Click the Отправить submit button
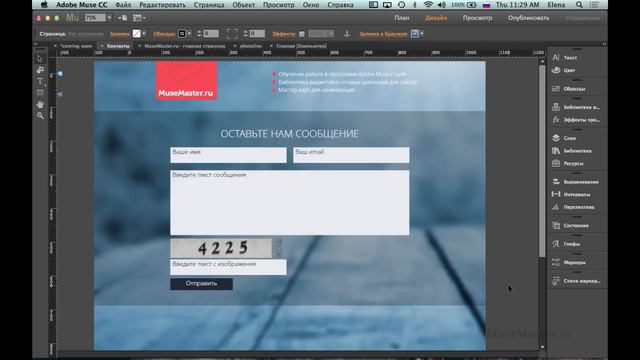The width and height of the screenshot is (640, 360). click(x=202, y=284)
